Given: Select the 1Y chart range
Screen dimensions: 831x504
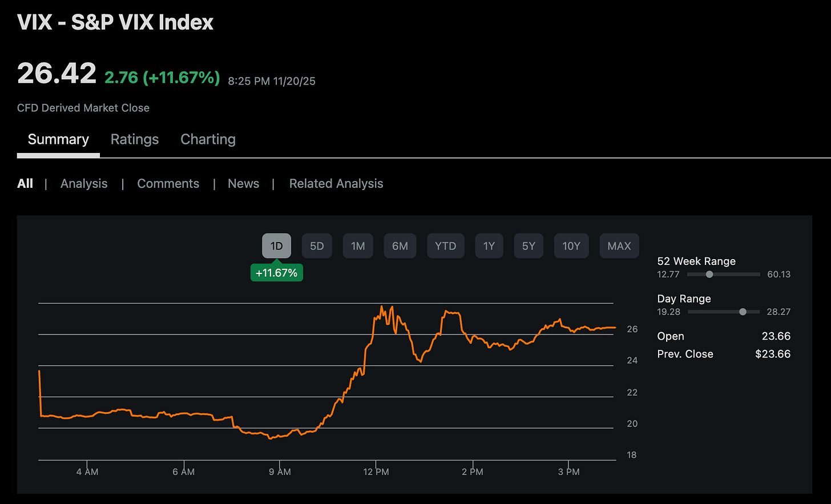Looking at the screenshot, I should pos(489,246).
